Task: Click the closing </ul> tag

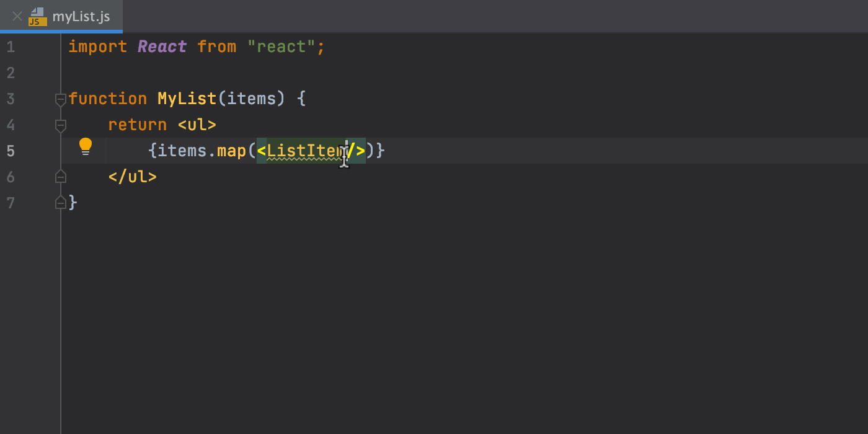Action: (x=133, y=177)
